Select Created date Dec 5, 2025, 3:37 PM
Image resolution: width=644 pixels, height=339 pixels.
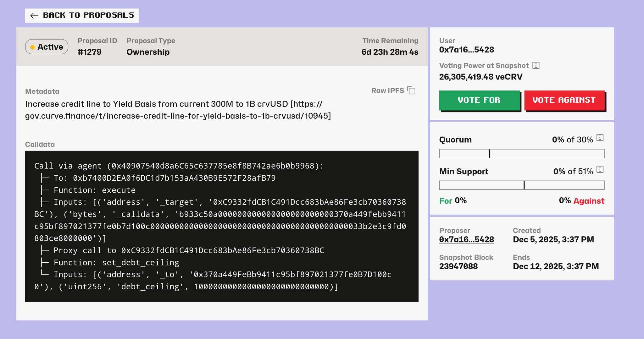[x=553, y=239]
